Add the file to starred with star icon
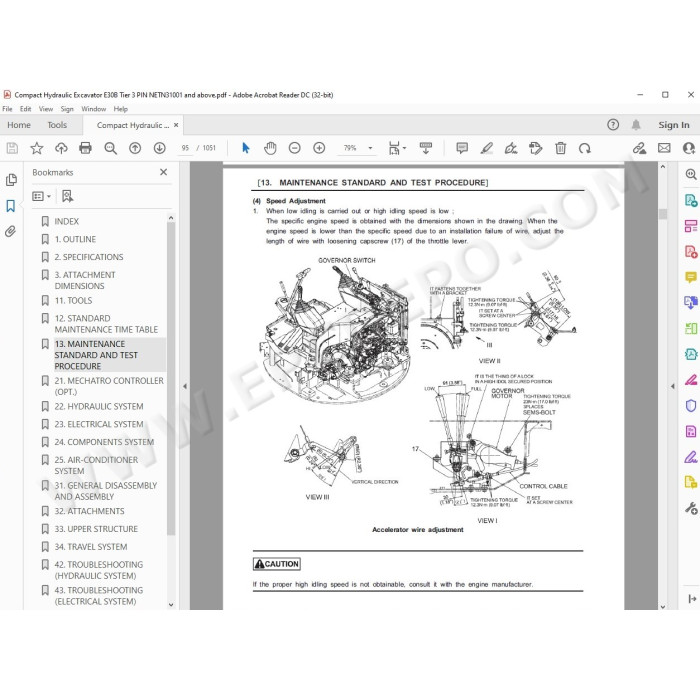700x700 pixels. 37,148
